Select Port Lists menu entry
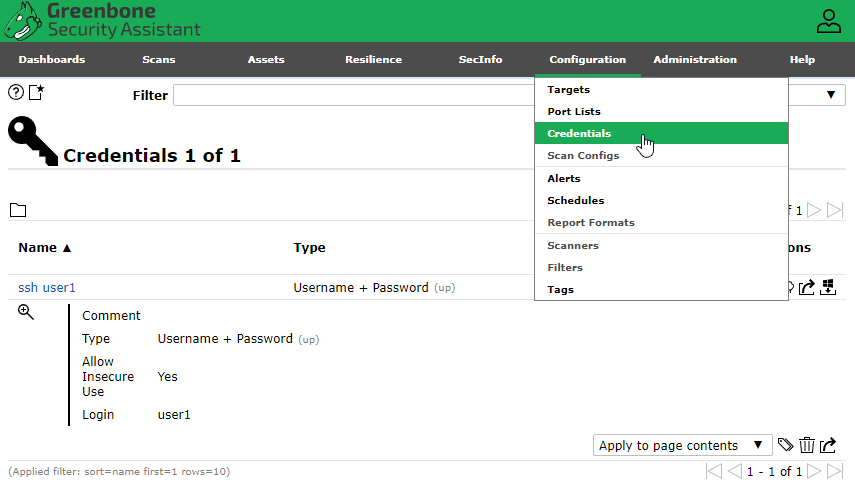 pos(661,111)
